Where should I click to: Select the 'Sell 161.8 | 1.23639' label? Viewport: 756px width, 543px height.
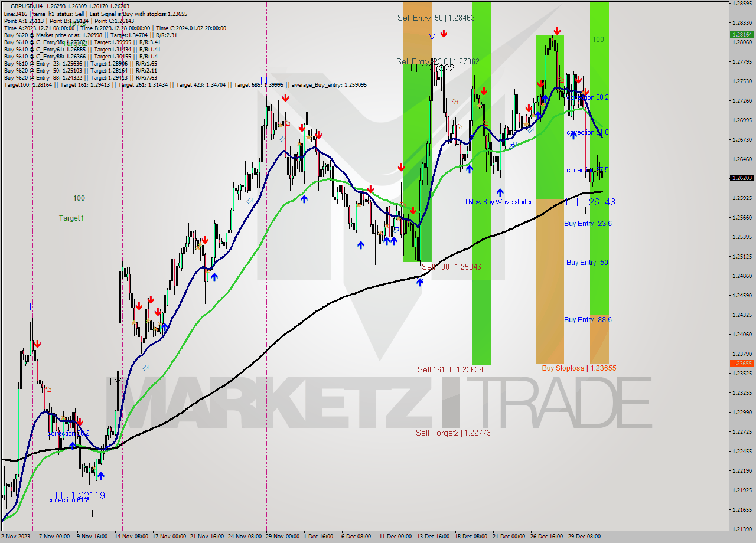(450, 370)
